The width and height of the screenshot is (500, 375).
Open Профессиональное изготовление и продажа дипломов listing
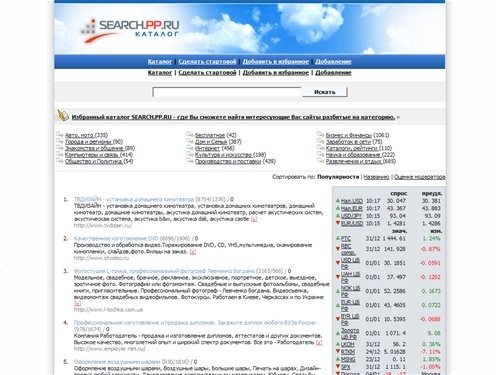click(195, 323)
